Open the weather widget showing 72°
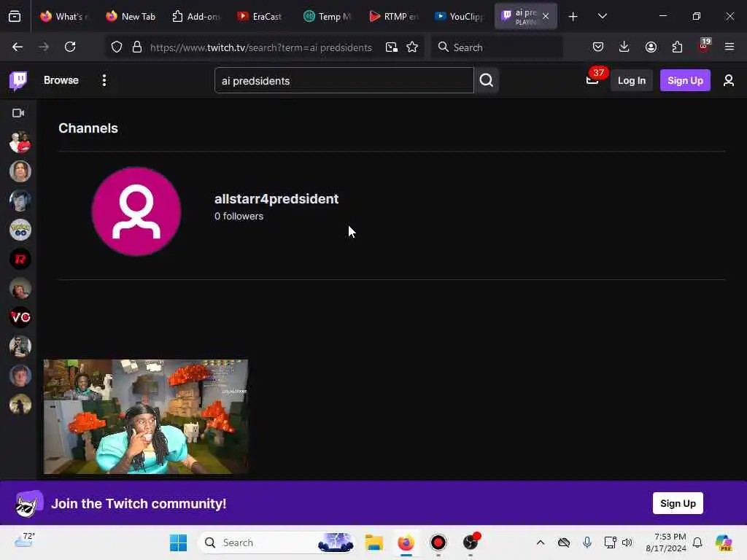 (25, 540)
